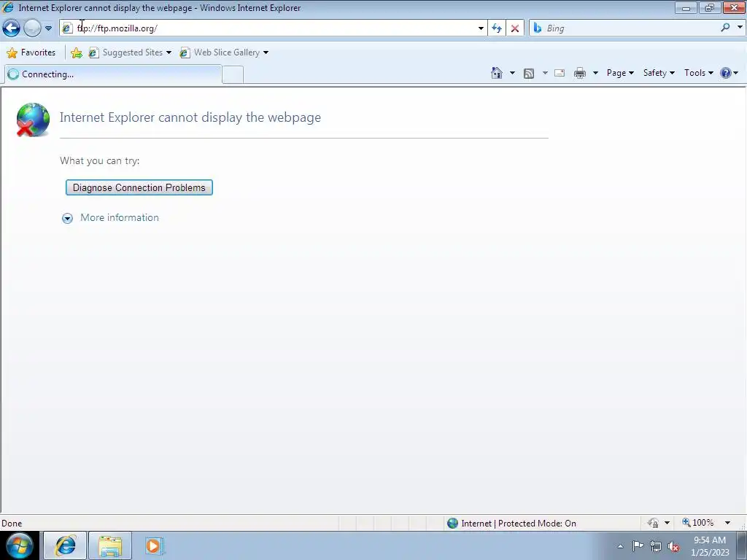This screenshot has width=747, height=560.
Task: Click the 100% zoom level button
Action: tap(698, 523)
